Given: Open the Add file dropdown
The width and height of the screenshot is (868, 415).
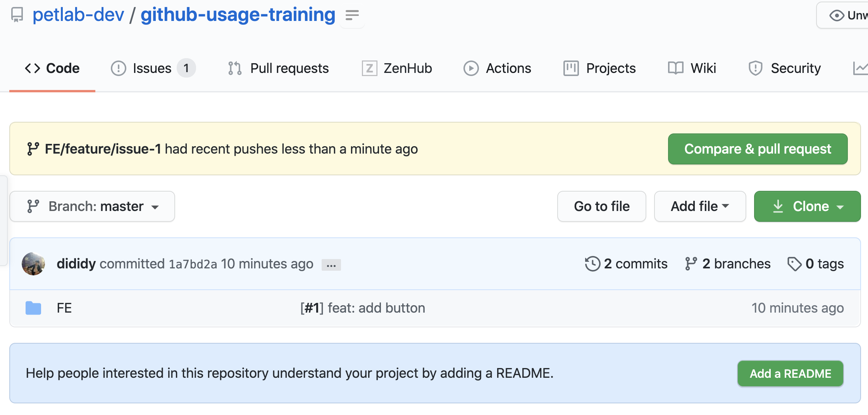Looking at the screenshot, I should (x=700, y=206).
